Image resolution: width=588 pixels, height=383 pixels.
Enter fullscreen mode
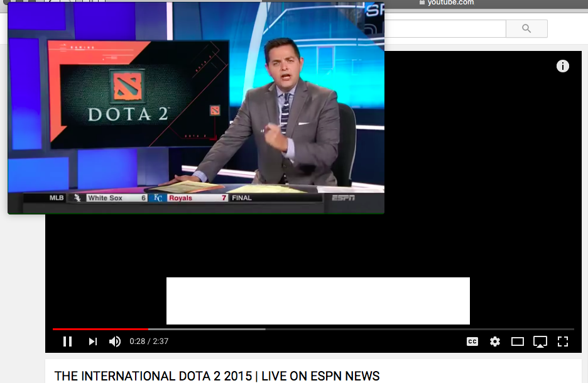563,341
